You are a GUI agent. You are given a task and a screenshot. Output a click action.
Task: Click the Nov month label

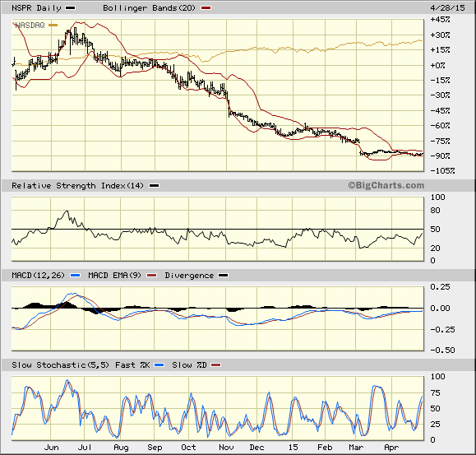pos(226,448)
